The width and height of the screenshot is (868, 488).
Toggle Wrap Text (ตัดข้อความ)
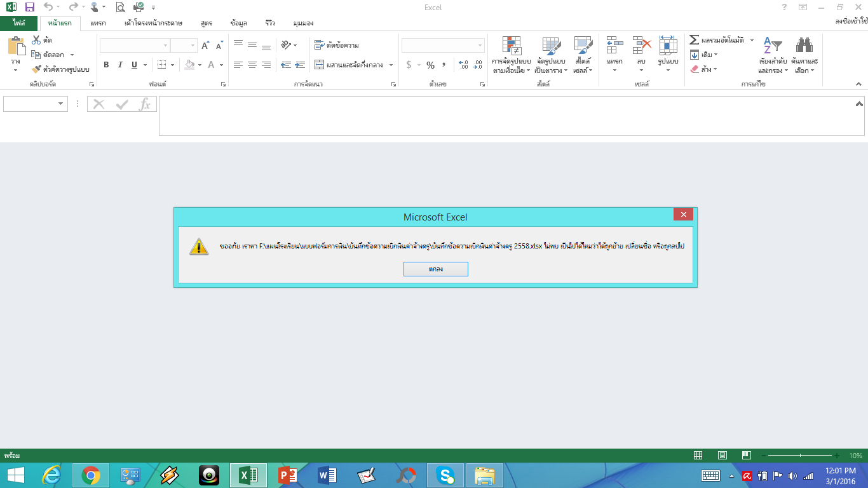337,45
